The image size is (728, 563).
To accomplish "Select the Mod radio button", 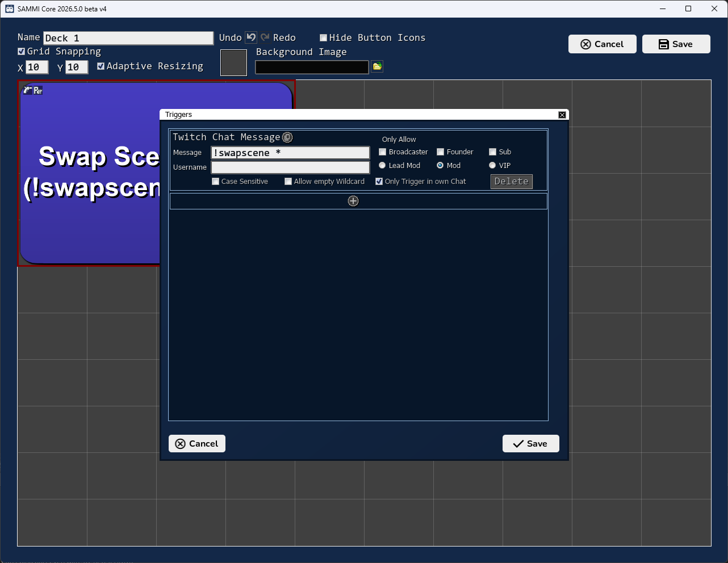I will [440, 165].
